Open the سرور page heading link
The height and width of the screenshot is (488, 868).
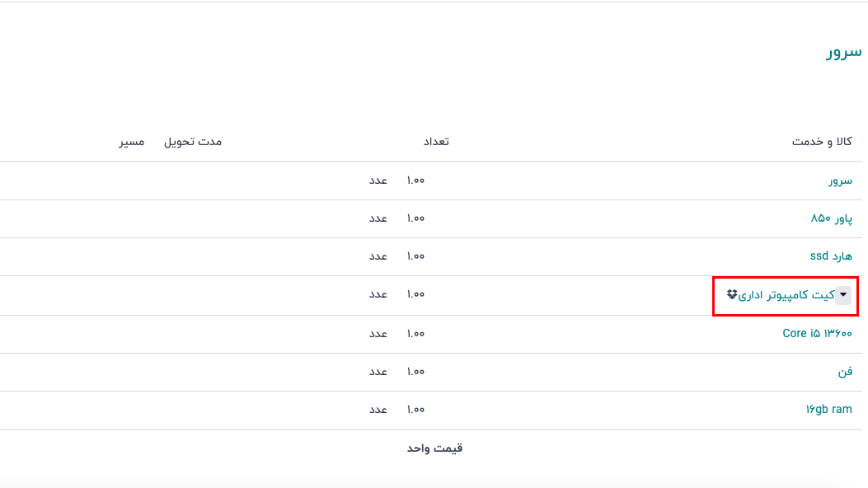pyautogui.click(x=844, y=53)
